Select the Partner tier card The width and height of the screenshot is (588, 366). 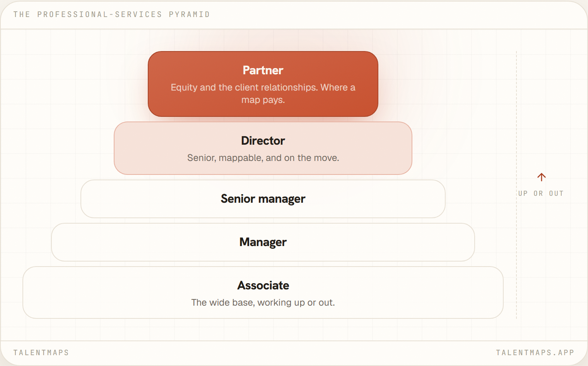click(x=263, y=84)
